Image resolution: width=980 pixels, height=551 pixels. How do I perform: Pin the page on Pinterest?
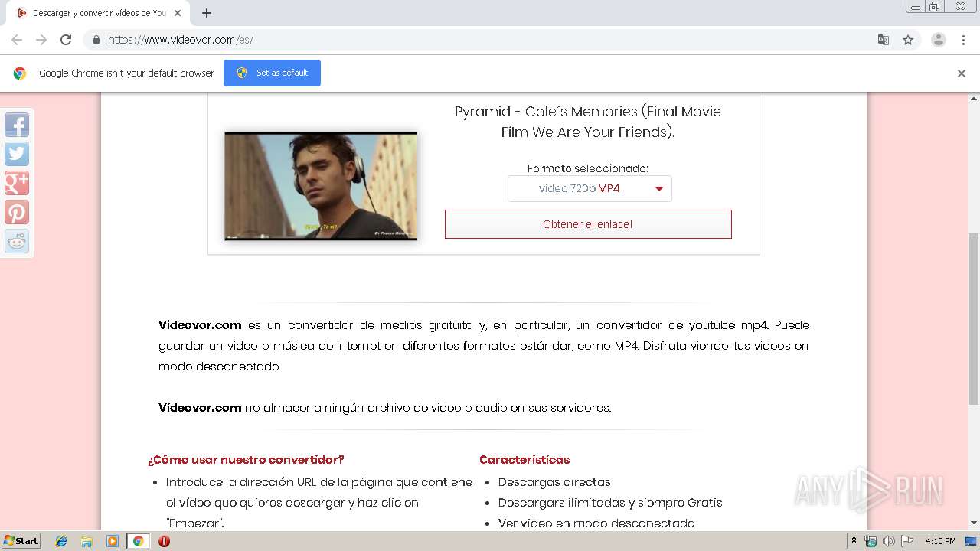click(x=17, y=212)
